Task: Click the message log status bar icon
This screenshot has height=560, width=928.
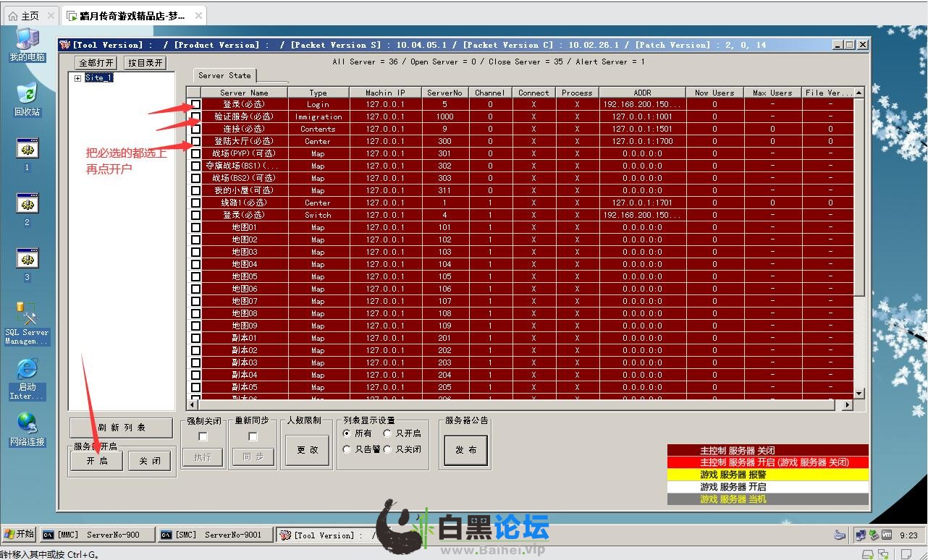Action: (906, 554)
